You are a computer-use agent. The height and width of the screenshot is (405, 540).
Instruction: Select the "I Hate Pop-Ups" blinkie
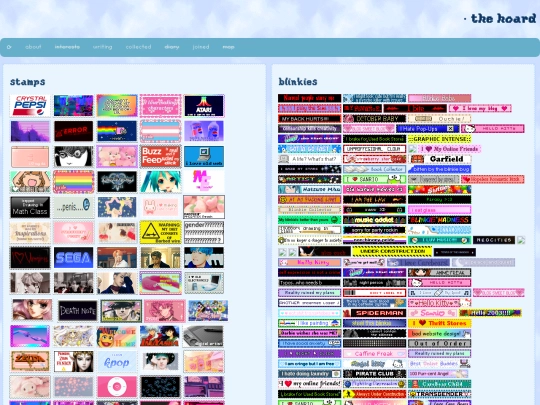coord(427,128)
